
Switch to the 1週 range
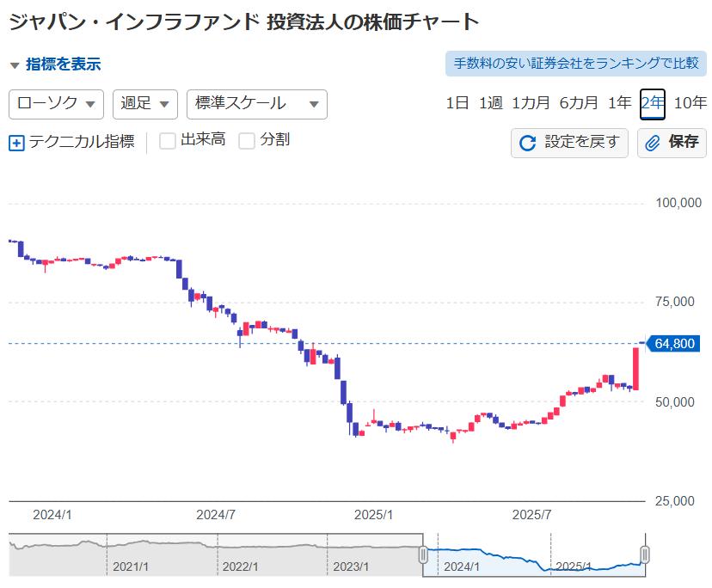pyautogui.click(x=490, y=104)
